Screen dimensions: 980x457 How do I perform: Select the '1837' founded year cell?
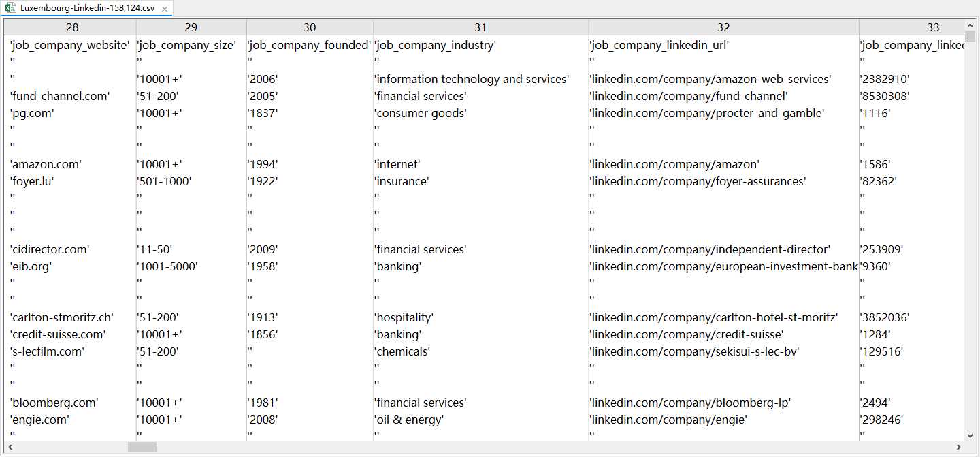click(310, 113)
